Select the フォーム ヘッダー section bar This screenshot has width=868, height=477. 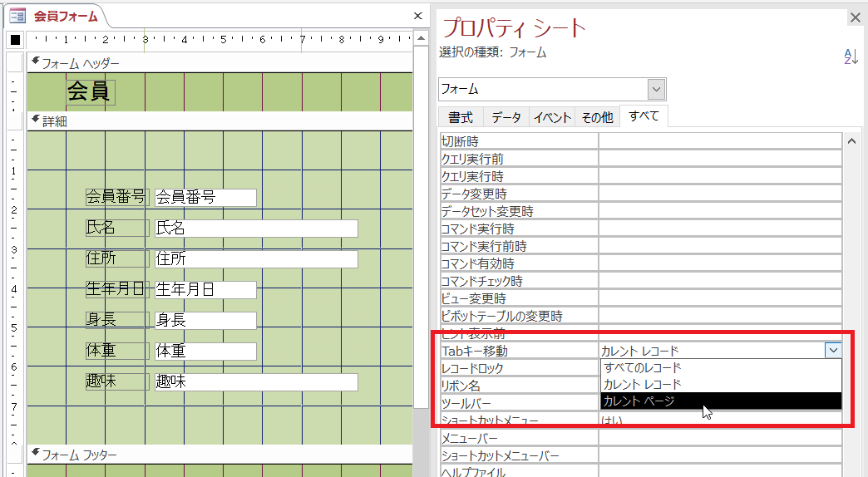point(219,63)
